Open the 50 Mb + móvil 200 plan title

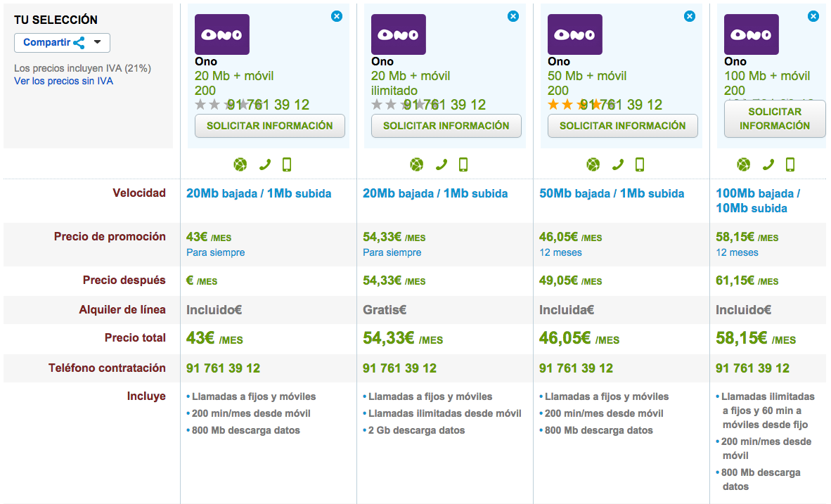587,83
